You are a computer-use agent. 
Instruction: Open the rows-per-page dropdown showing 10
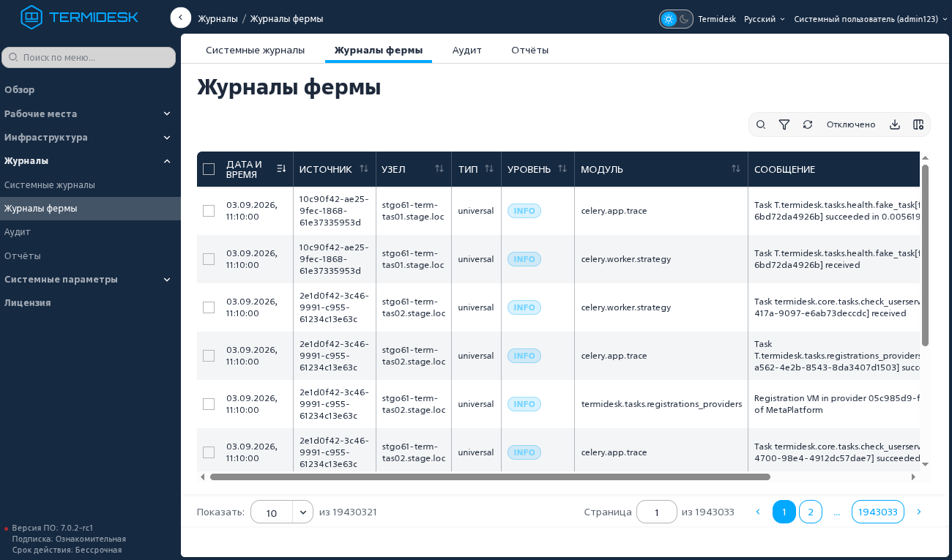pyautogui.click(x=282, y=512)
